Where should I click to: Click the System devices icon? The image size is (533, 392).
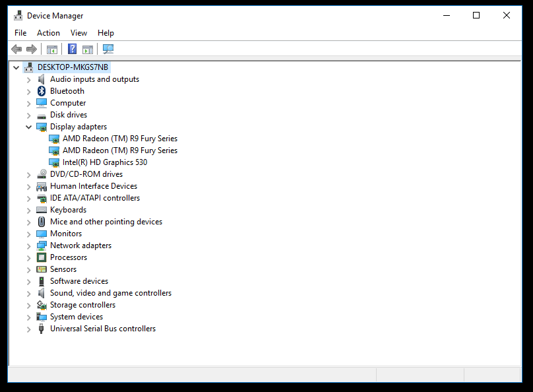coord(42,317)
